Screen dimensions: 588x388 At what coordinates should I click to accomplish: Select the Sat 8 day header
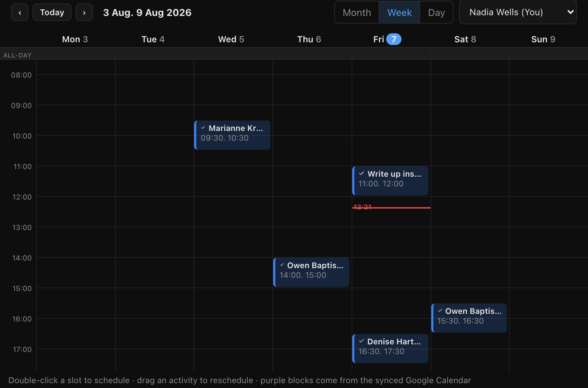[x=465, y=39]
